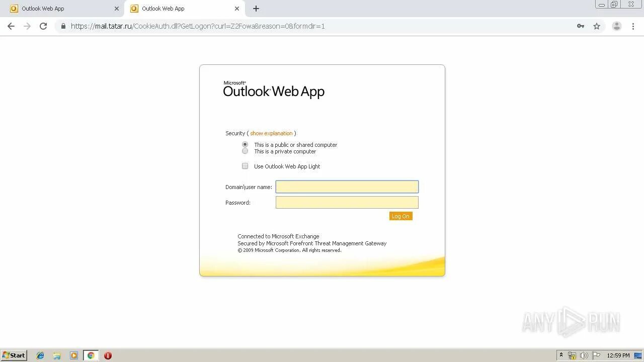The height and width of the screenshot is (362, 644).
Task: Open the File Explorer taskbar icon
Action: pyautogui.click(x=57, y=355)
